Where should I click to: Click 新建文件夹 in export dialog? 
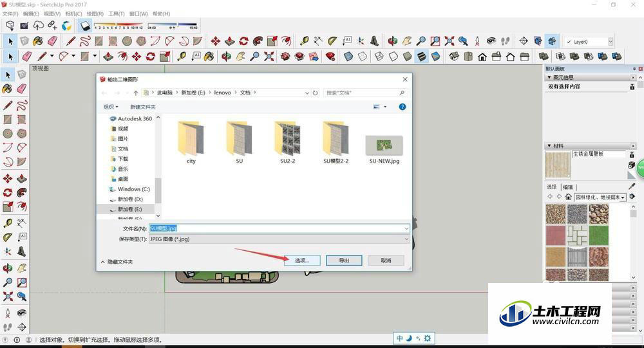click(x=143, y=107)
